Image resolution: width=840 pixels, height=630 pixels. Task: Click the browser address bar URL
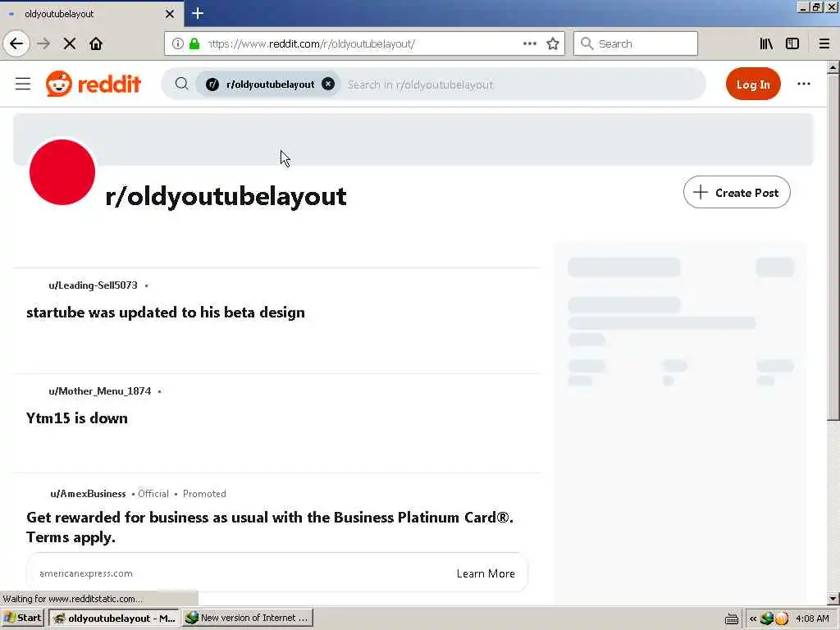(311, 44)
